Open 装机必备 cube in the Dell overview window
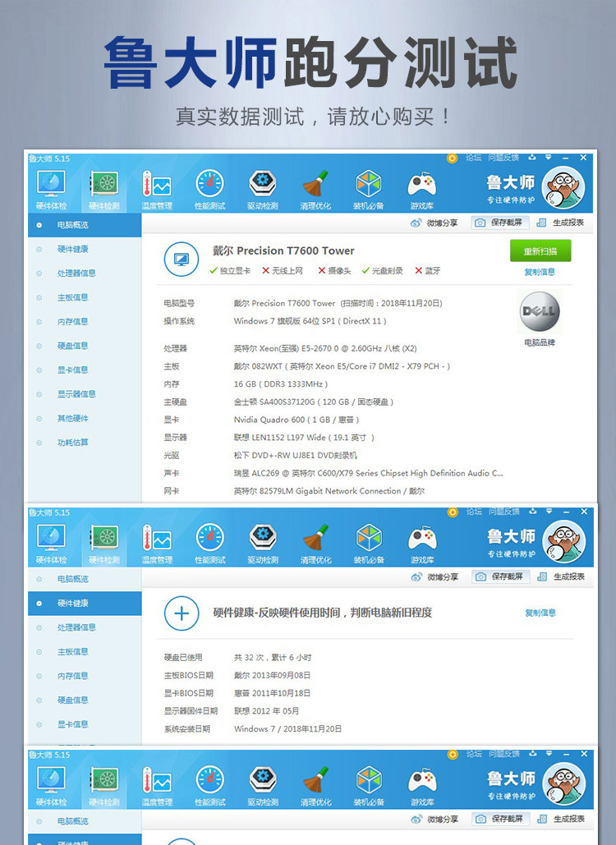616x845 pixels. (x=368, y=190)
